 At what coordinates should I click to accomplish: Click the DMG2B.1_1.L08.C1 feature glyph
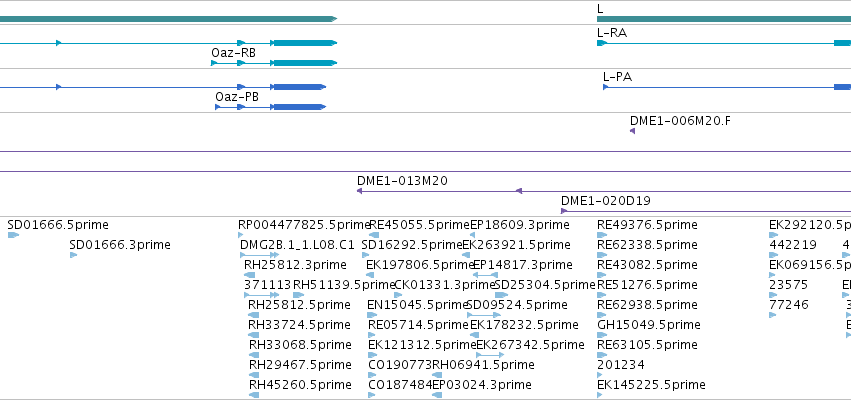(x=259, y=255)
